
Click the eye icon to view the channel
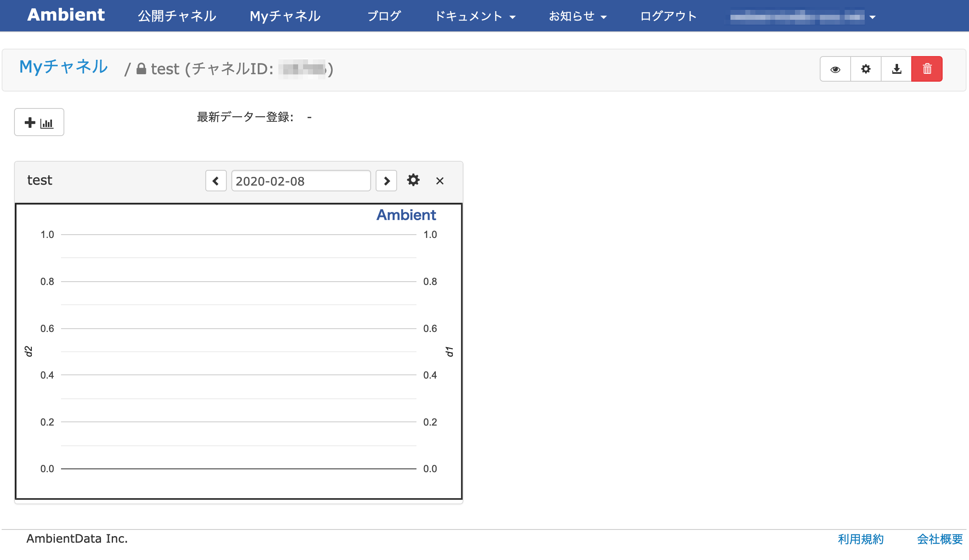[835, 69]
